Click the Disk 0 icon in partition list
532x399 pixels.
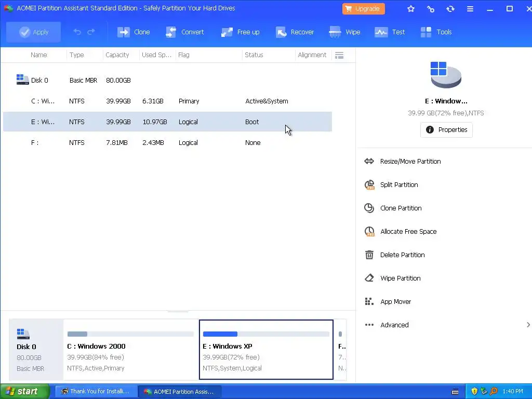[22, 79]
